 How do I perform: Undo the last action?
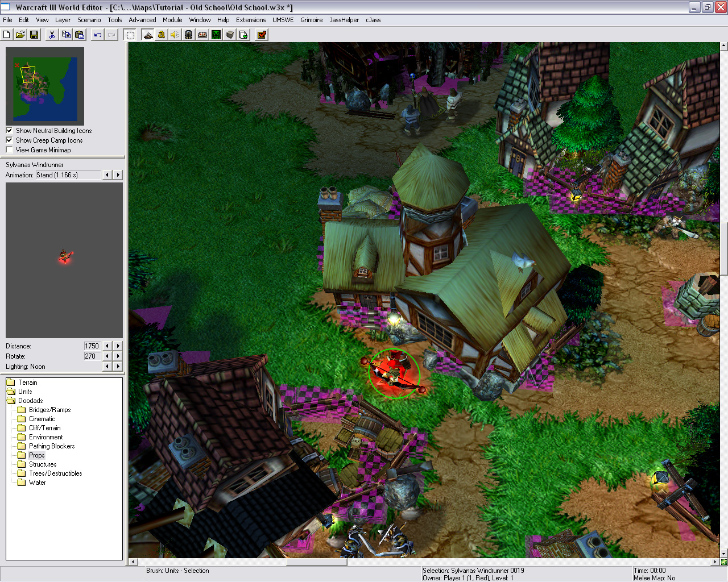click(x=98, y=35)
